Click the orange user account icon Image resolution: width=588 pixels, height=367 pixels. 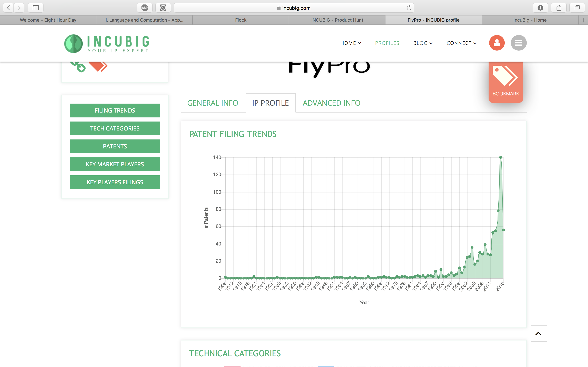497,43
